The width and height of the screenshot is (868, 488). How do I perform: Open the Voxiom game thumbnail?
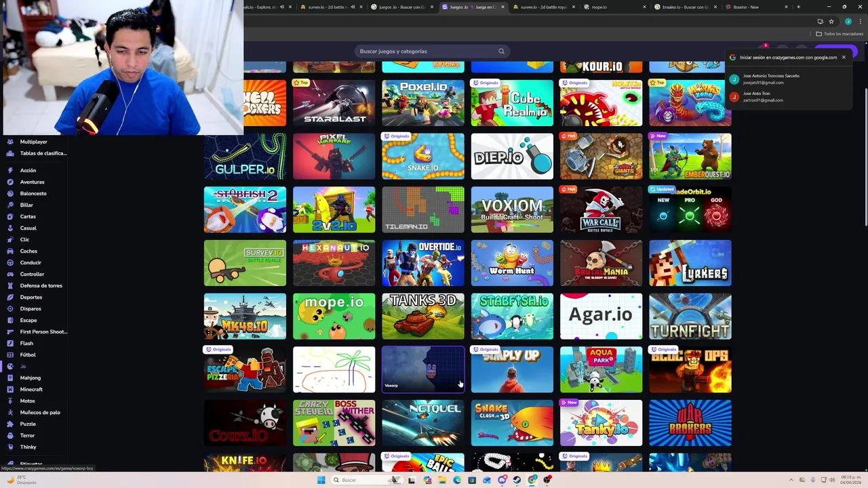(x=512, y=209)
